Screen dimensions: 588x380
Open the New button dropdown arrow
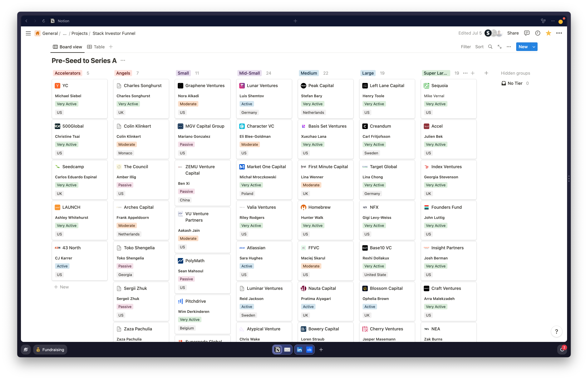tap(534, 47)
